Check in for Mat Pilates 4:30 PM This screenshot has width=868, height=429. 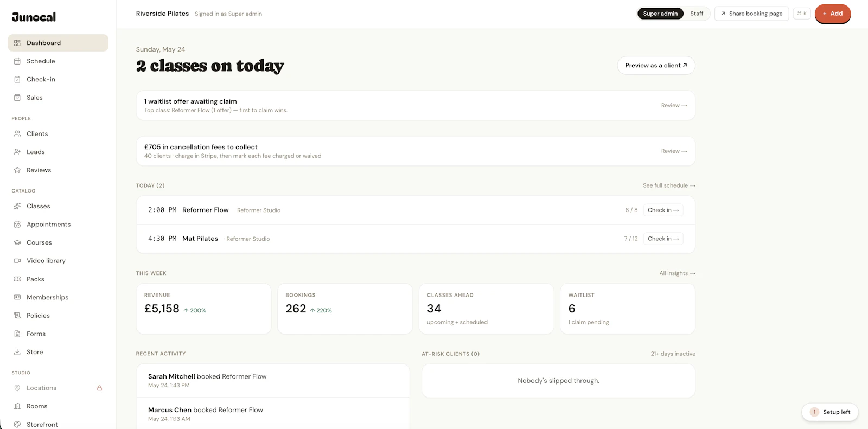coord(663,239)
